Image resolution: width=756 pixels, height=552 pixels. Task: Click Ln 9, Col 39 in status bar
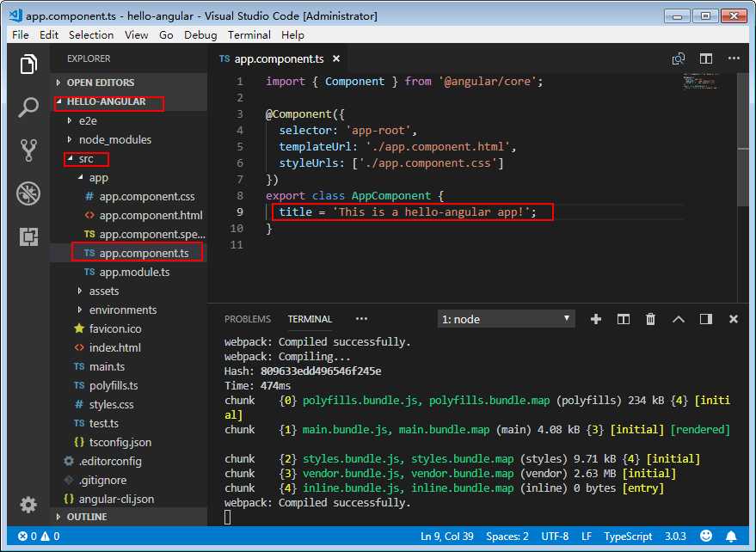446,536
